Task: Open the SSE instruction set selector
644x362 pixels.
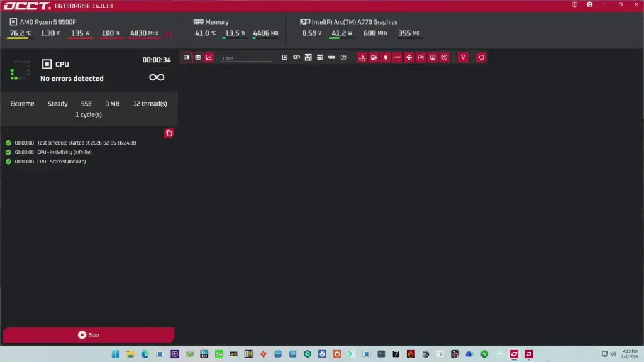Action: [86, 104]
